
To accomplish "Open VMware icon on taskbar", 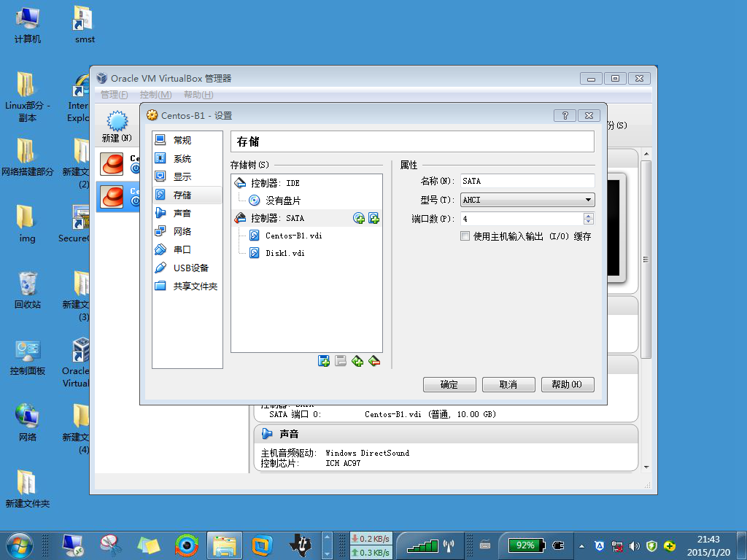I will point(262,545).
